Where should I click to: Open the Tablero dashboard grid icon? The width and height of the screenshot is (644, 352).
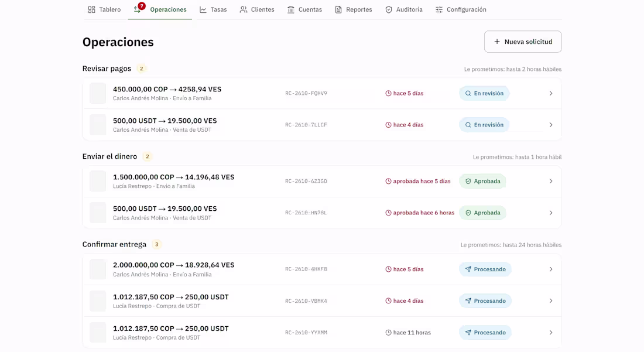coord(91,9)
